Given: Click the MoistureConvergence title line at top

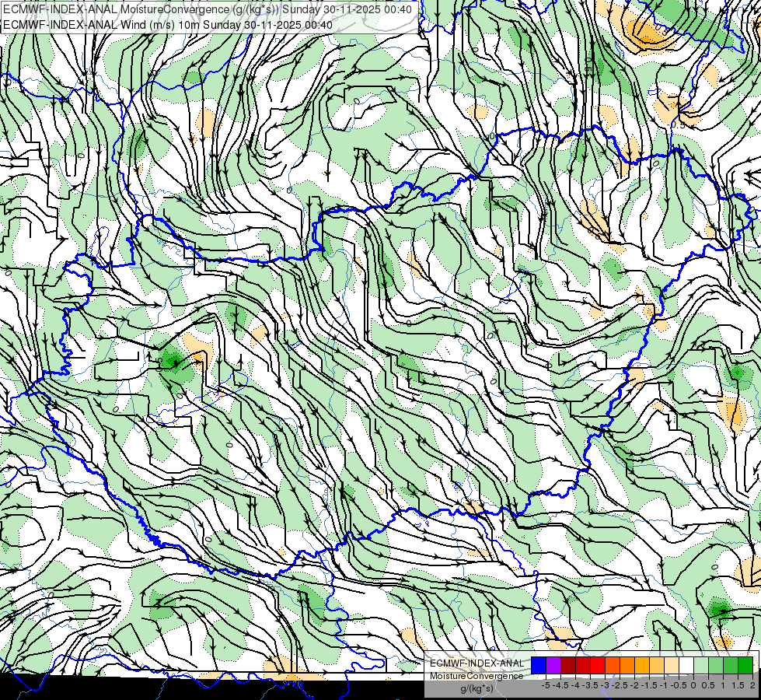Looking at the screenshot, I should tap(208, 9).
